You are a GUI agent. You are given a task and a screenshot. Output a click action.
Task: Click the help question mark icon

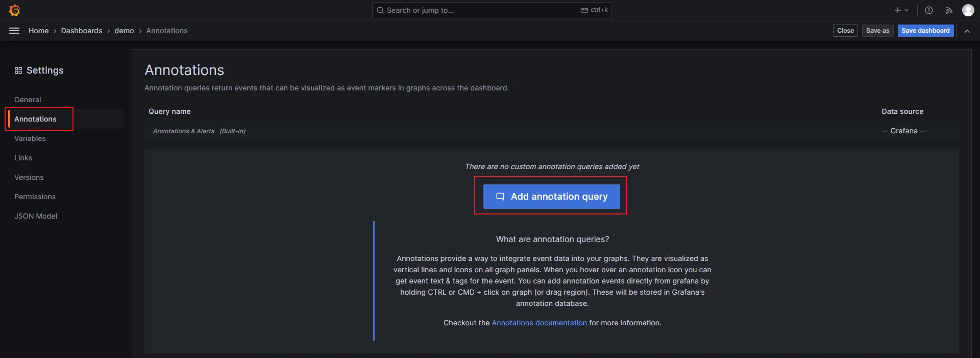[929, 10]
